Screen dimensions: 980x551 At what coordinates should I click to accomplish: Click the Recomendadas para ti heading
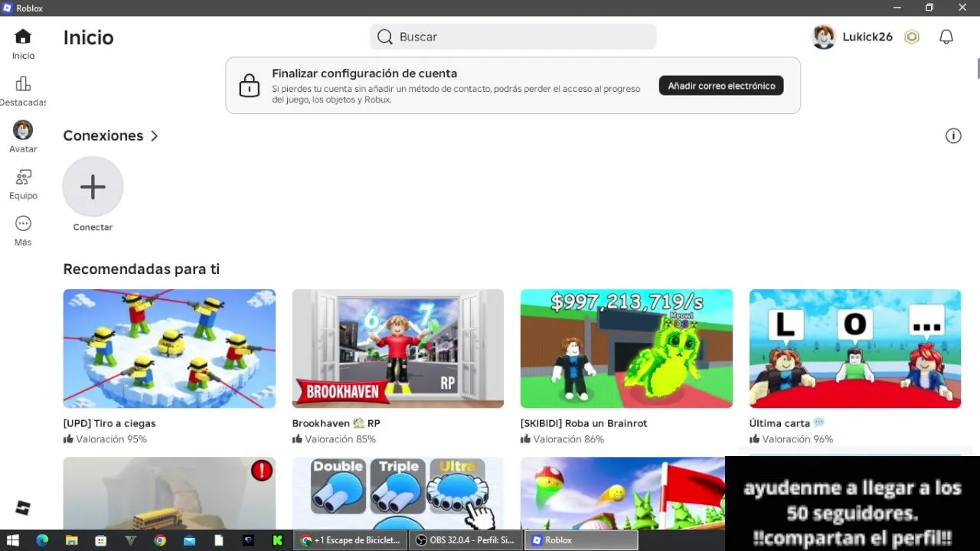pos(141,269)
